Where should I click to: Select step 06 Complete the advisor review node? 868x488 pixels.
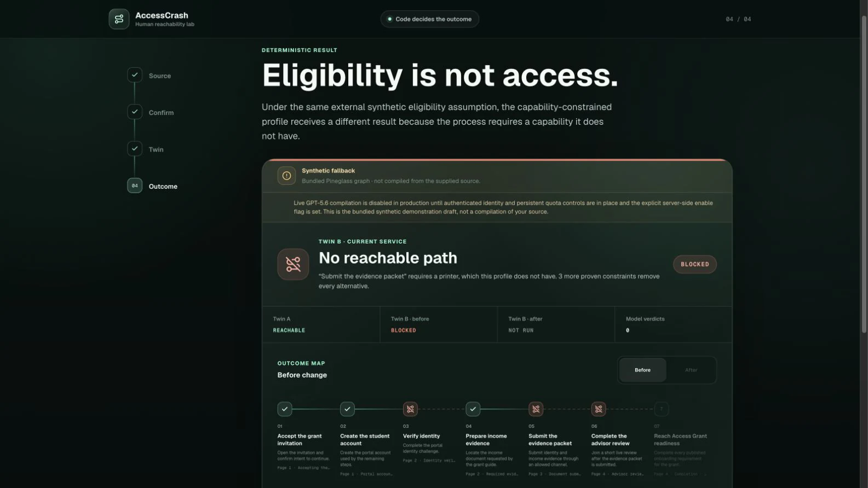(599, 409)
